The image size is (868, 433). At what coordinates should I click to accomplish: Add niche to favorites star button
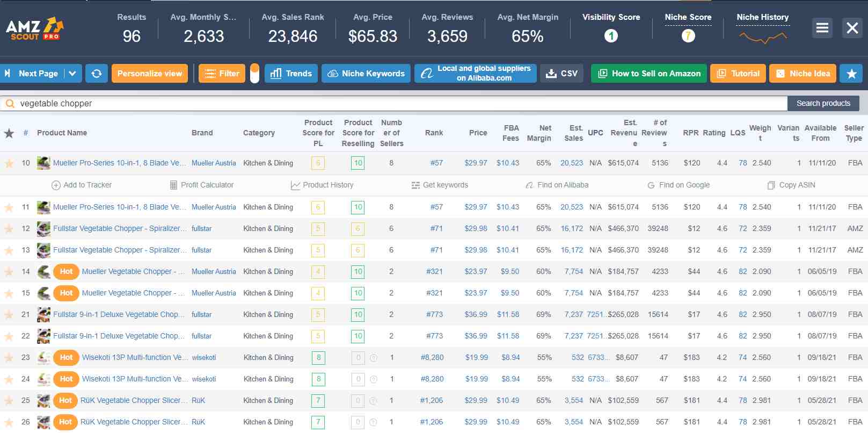(x=851, y=74)
